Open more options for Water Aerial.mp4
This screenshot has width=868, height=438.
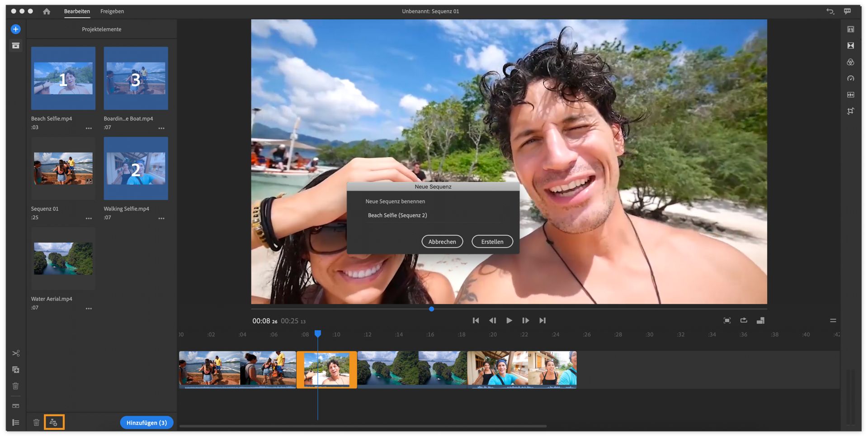[x=89, y=309]
